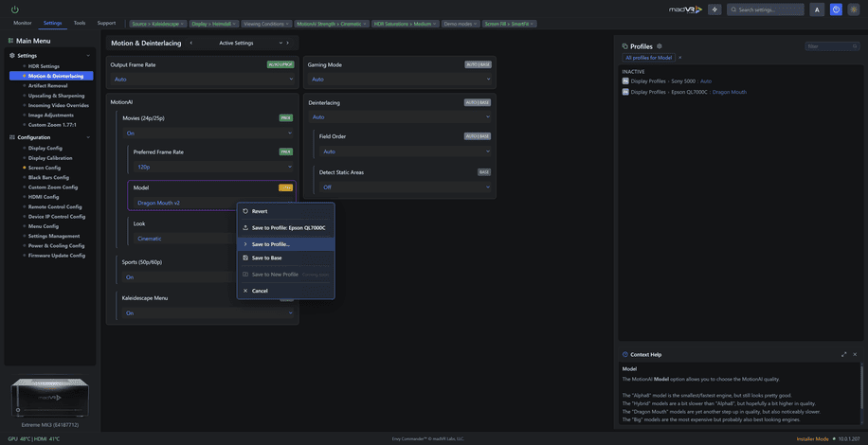
Task: Collapse the Configuration tree section
Action: coord(88,137)
